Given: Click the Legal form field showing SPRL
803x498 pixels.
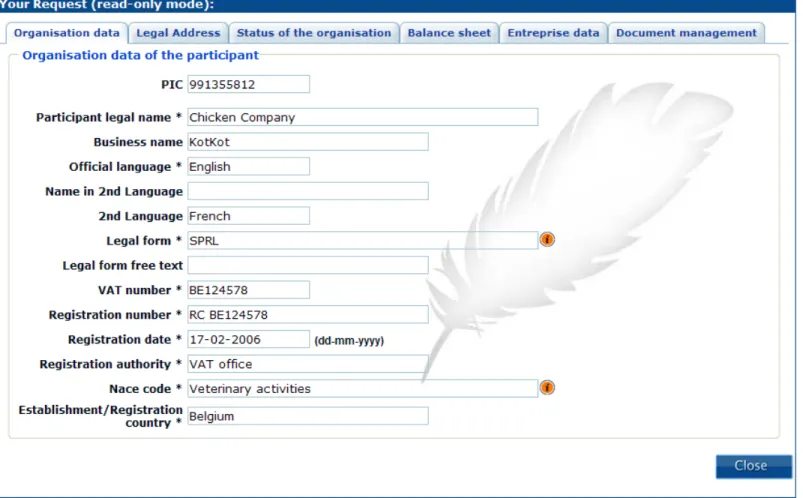Looking at the screenshot, I should [x=363, y=240].
